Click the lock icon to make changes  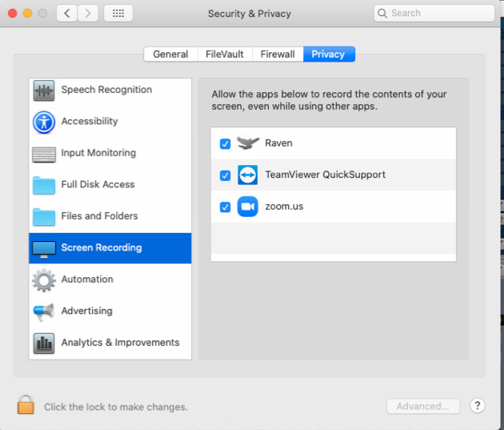26,405
